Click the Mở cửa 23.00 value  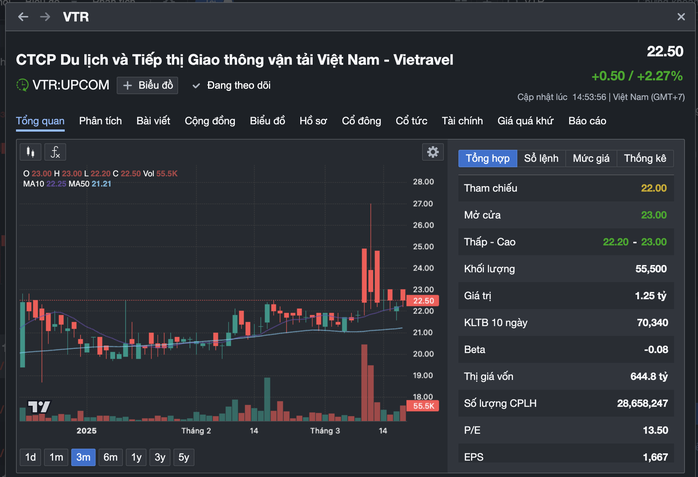pos(653,215)
